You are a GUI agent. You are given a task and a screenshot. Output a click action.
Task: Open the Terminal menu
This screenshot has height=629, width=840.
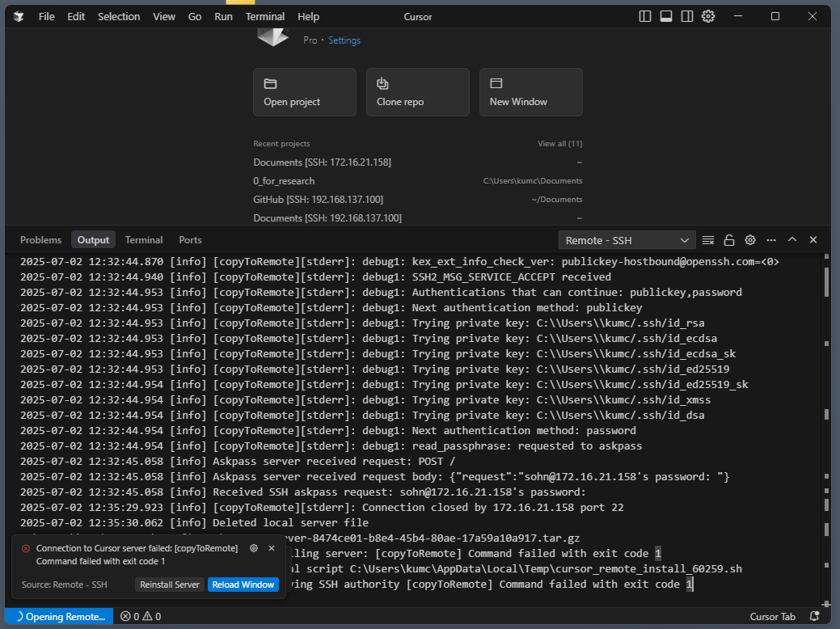265,17
